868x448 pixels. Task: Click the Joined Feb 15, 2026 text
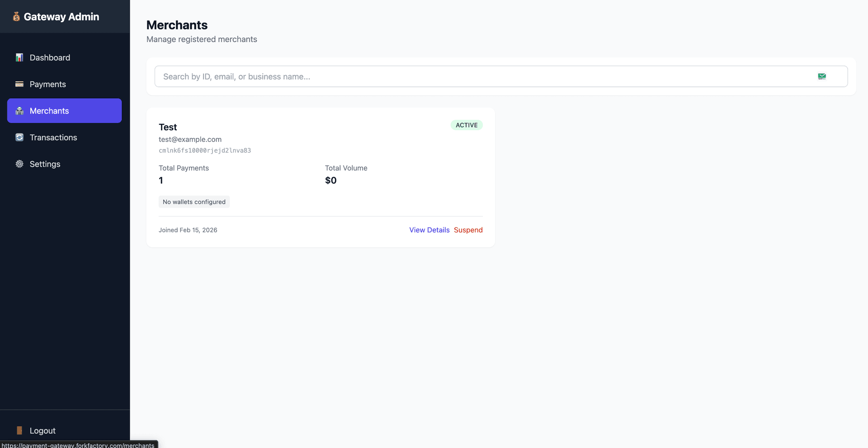188,230
